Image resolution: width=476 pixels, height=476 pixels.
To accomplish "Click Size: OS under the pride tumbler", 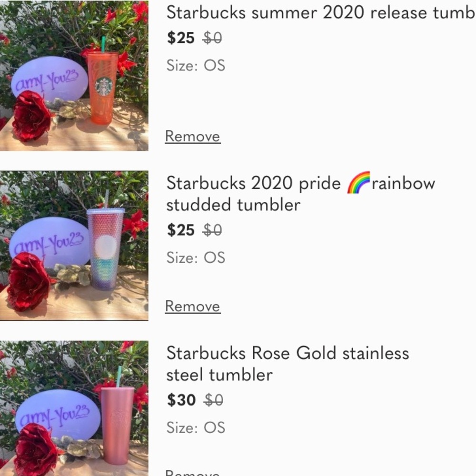I will [x=196, y=258].
